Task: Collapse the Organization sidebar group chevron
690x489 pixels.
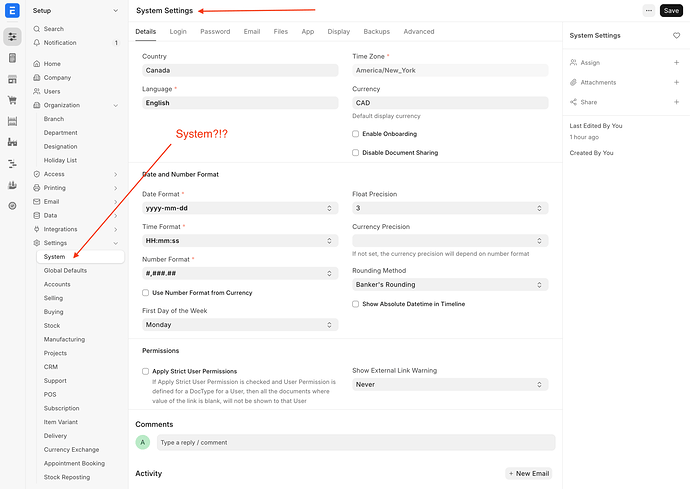Action: [116, 105]
